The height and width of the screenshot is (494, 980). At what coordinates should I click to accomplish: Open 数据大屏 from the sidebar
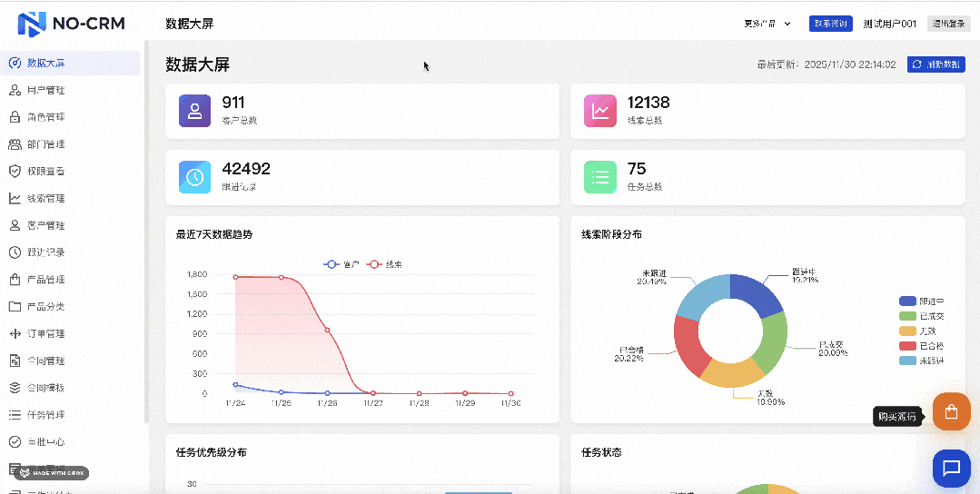pyautogui.click(x=70, y=63)
